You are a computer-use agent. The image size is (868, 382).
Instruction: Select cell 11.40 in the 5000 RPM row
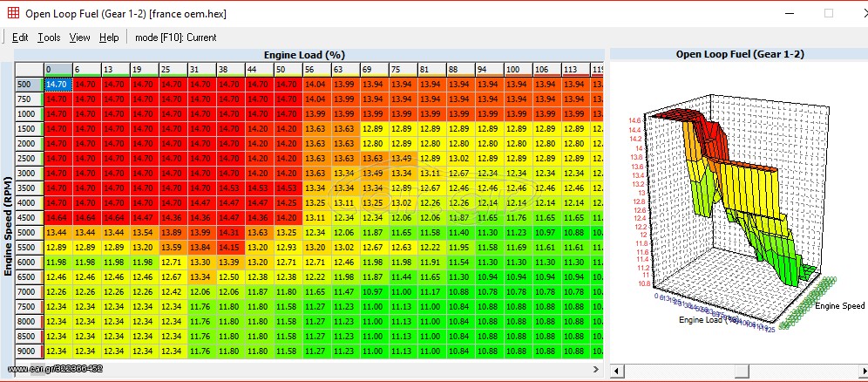pos(461,233)
